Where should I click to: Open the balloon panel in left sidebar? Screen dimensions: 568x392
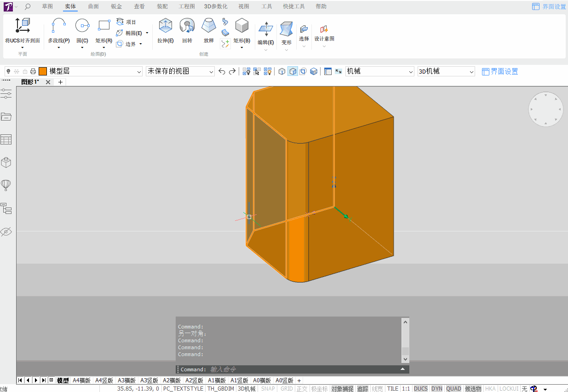coord(6,185)
